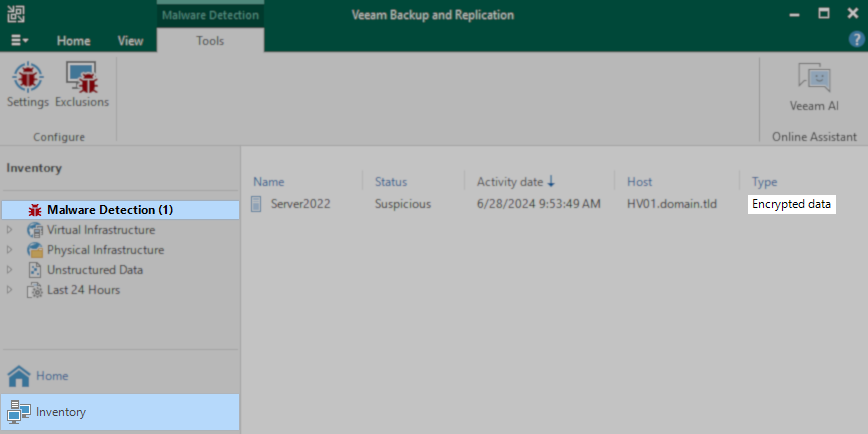Expand the Physical Infrastructure node

coord(9,250)
